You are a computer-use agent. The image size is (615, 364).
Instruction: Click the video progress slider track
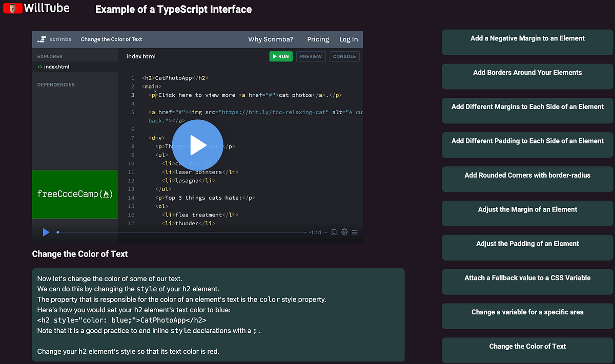click(x=181, y=232)
